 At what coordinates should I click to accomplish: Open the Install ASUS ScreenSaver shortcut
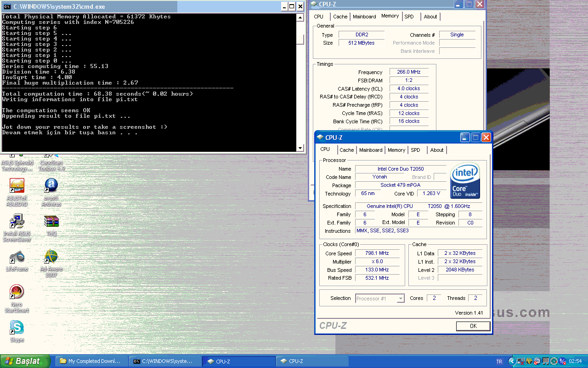[17, 228]
